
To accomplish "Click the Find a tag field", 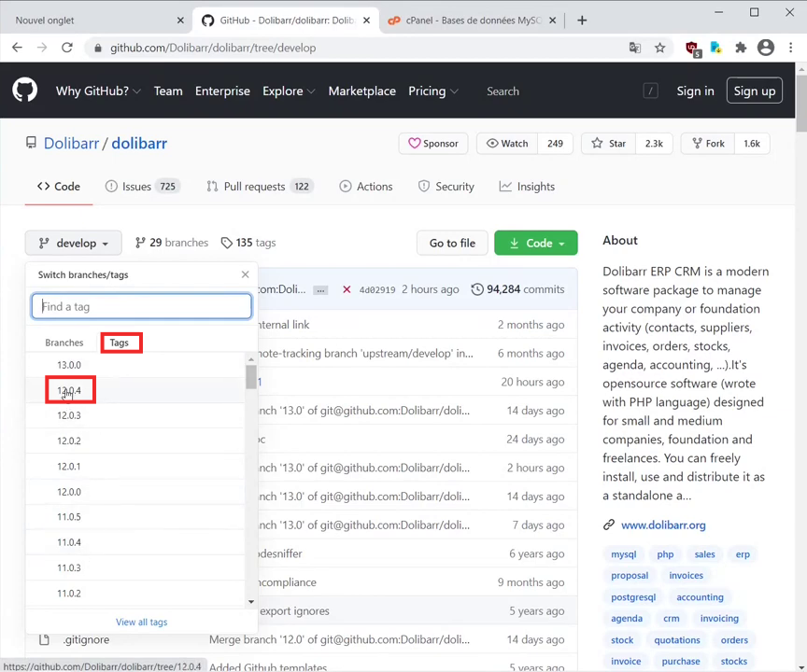I will click(x=142, y=306).
